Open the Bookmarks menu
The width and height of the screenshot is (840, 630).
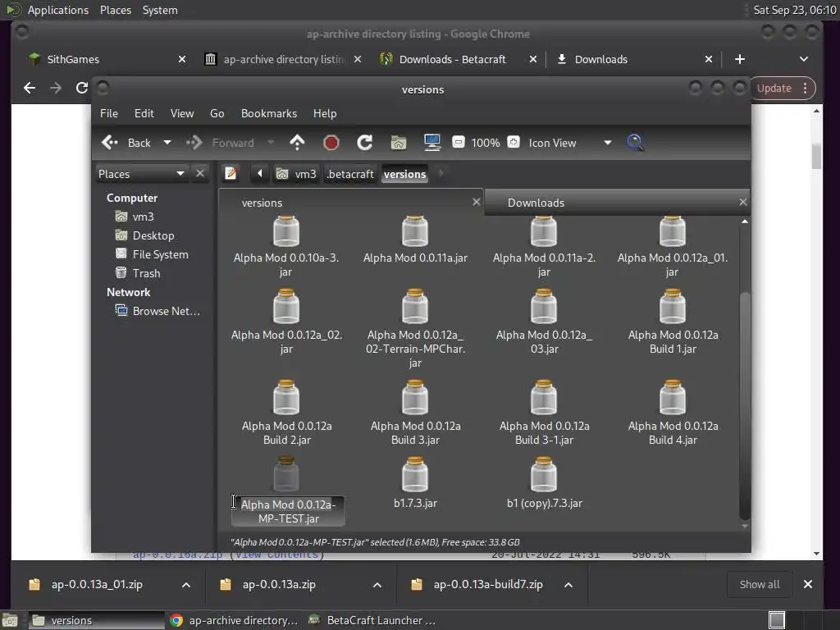pyautogui.click(x=269, y=113)
